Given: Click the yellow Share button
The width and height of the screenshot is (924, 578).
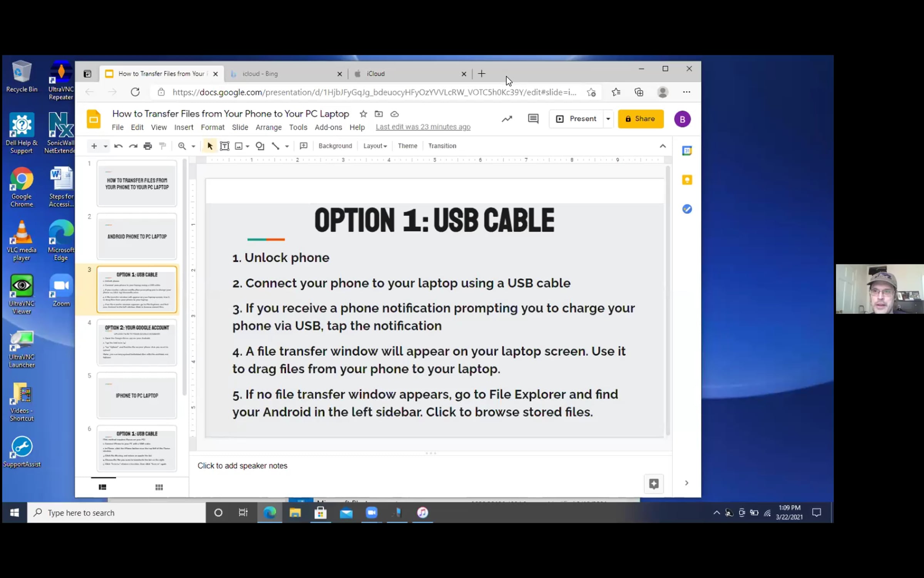Looking at the screenshot, I should click(640, 119).
